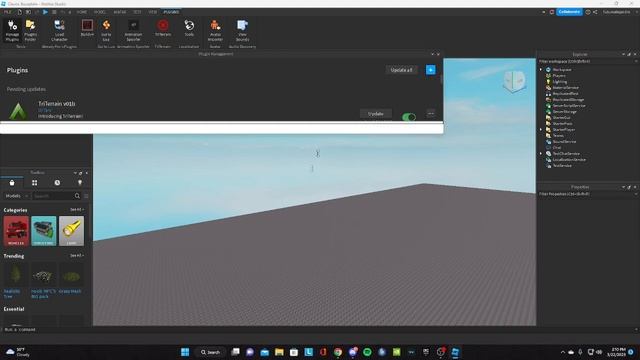Click the Filter workspace field in Explorer

coord(587,62)
